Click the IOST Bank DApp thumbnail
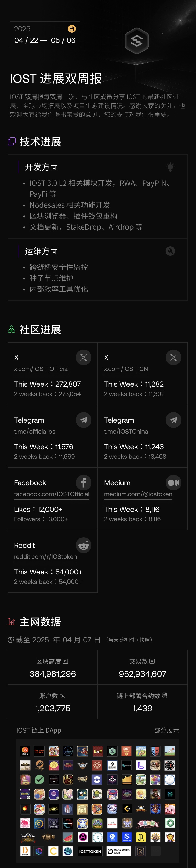Viewport: 196px width, 868px height. 126,751
